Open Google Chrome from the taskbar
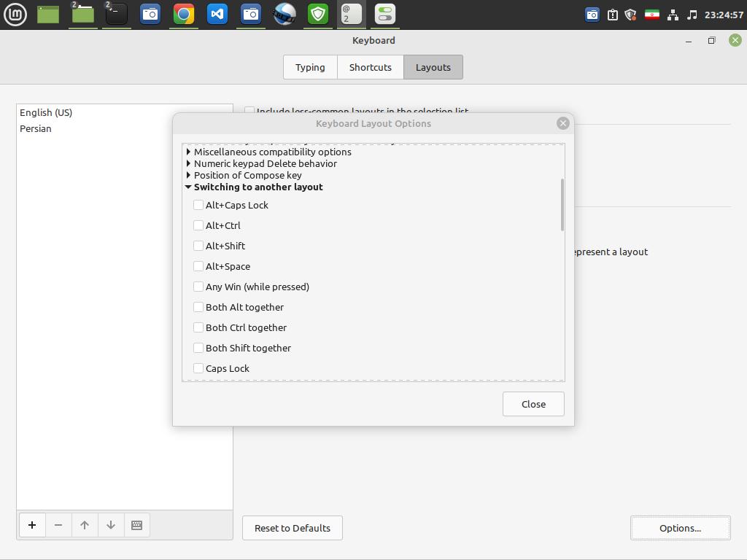747x560 pixels. click(x=184, y=14)
